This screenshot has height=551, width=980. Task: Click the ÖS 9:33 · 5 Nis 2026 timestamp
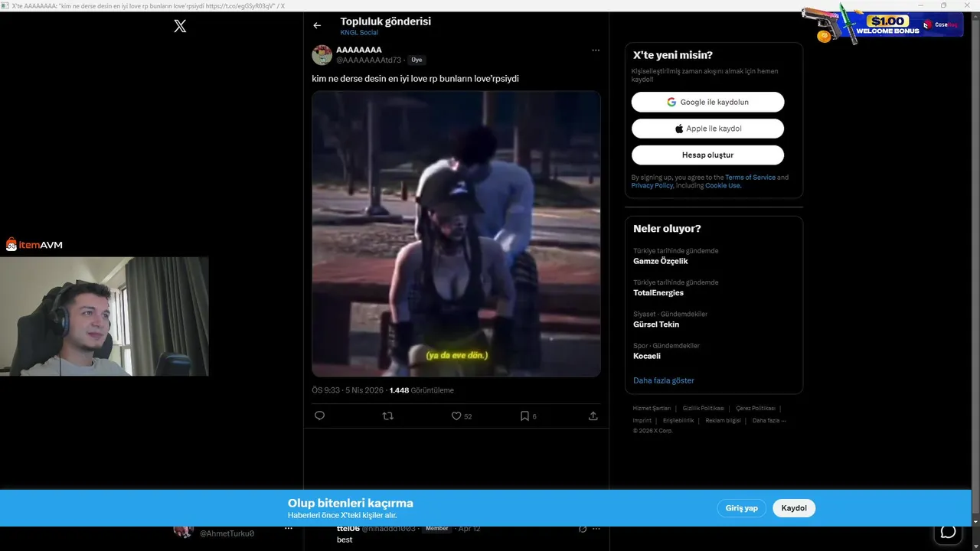(x=348, y=390)
